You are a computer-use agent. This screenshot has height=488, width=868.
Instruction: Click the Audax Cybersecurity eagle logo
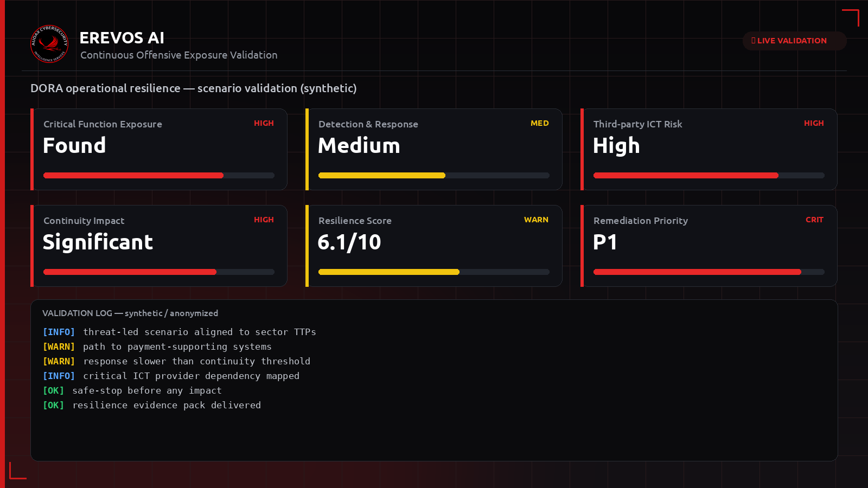49,44
